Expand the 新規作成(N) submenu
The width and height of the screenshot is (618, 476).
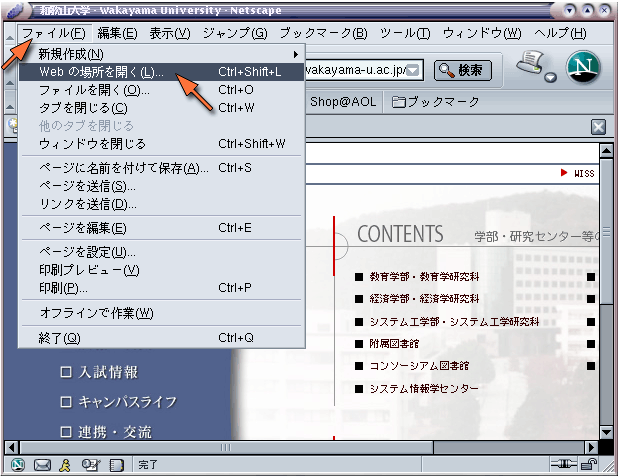click(162, 54)
